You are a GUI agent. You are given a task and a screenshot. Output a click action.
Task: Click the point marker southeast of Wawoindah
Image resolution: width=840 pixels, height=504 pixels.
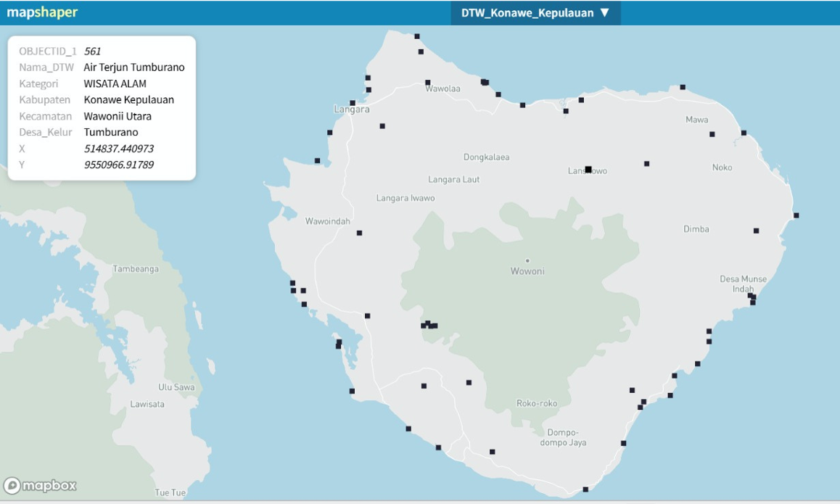(359, 233)
